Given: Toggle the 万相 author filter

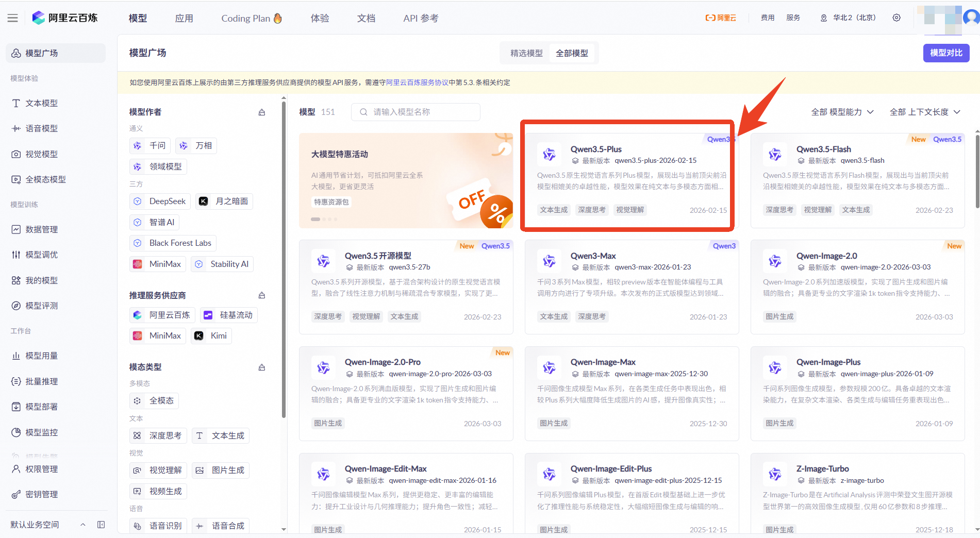Looking at the screenshot, I should click(x=196, y=146).
